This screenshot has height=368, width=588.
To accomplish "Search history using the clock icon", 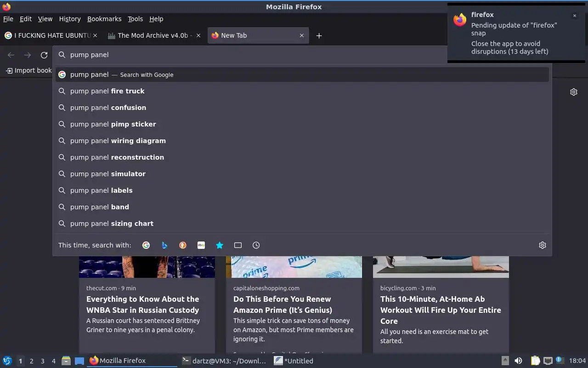I will [256, 245].
